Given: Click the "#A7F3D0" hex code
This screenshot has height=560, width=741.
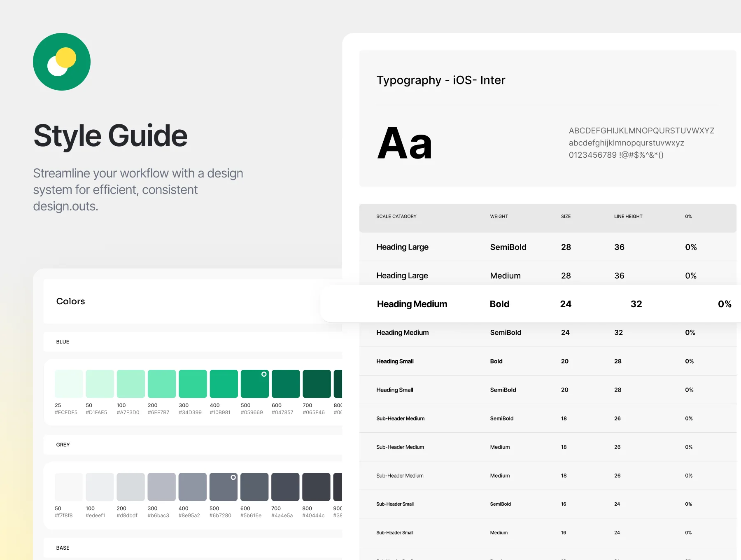Looking at the screenshot, I should 128,413.
